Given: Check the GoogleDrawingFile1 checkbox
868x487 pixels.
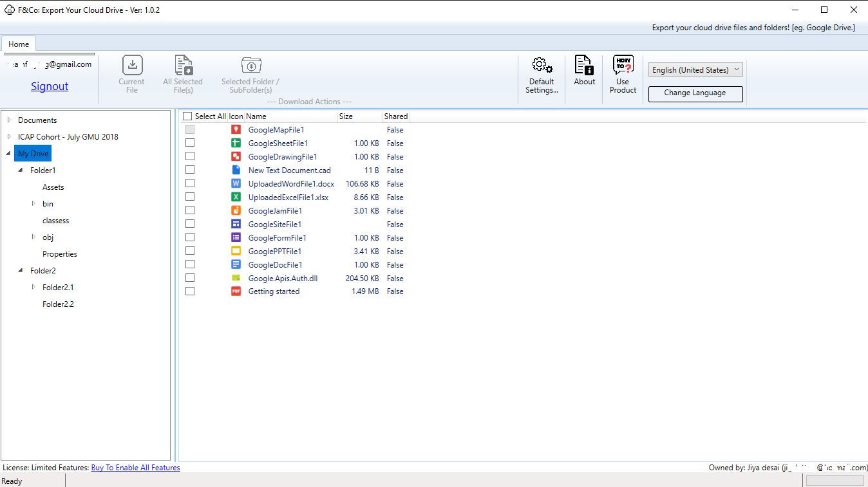Looking at the screenshot, I should (190, 156).
